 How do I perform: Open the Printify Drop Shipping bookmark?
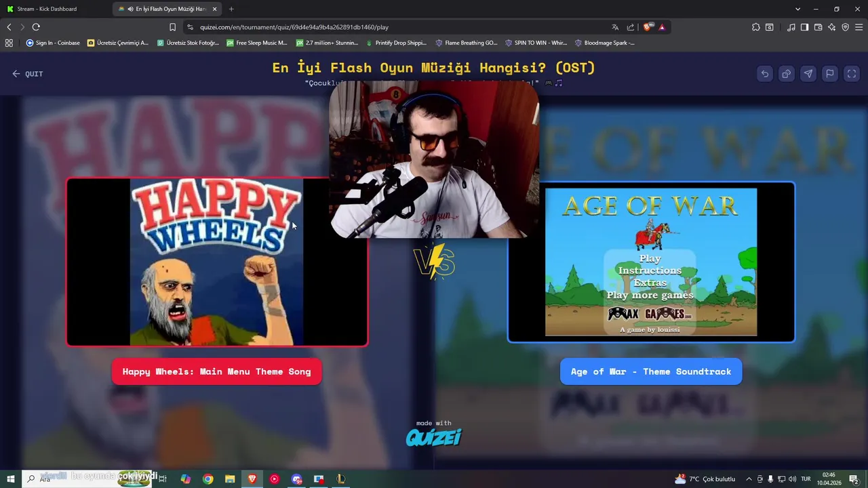pyautogui.click(x=396, y=43)
